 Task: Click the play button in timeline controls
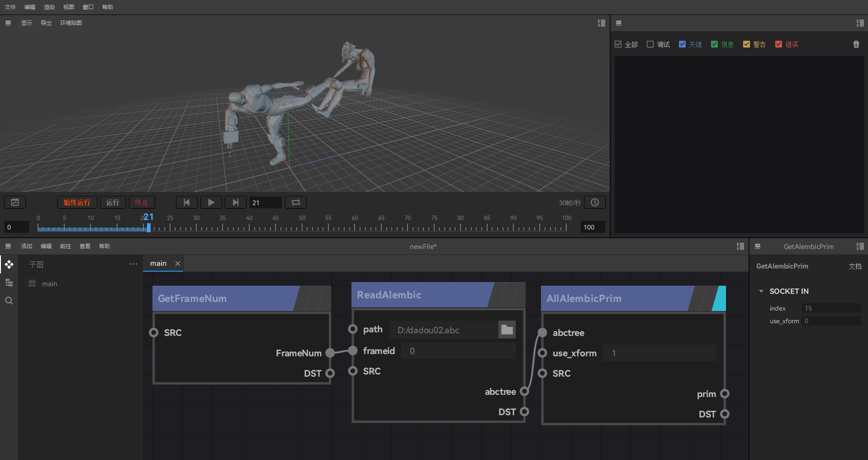tap(211, 202)
